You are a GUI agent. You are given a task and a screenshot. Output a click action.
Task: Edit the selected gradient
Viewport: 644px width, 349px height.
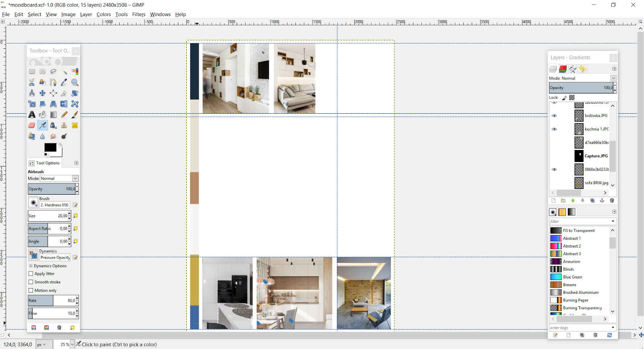coord(555,335)
